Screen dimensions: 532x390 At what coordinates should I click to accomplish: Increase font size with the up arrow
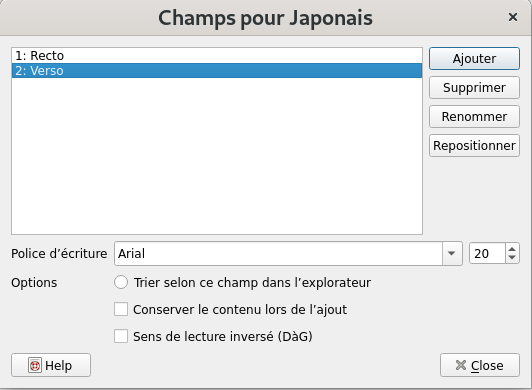[512, 249]
